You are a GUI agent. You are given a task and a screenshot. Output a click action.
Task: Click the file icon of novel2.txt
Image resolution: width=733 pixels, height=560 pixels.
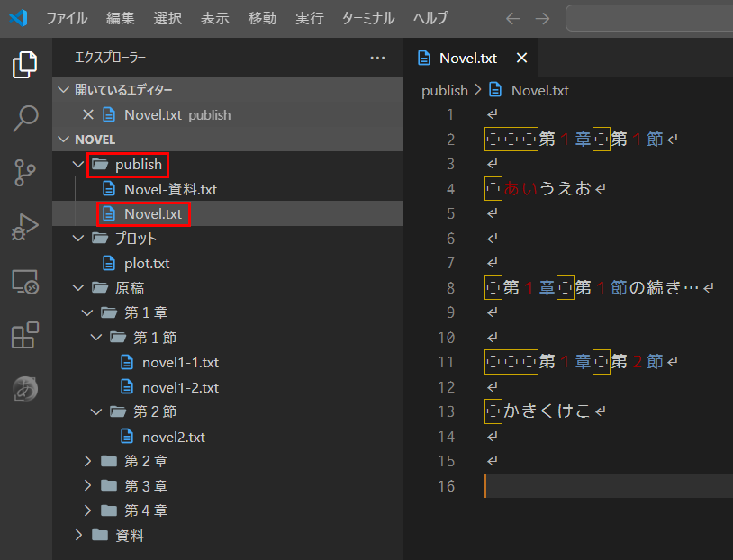coord(127,437)
